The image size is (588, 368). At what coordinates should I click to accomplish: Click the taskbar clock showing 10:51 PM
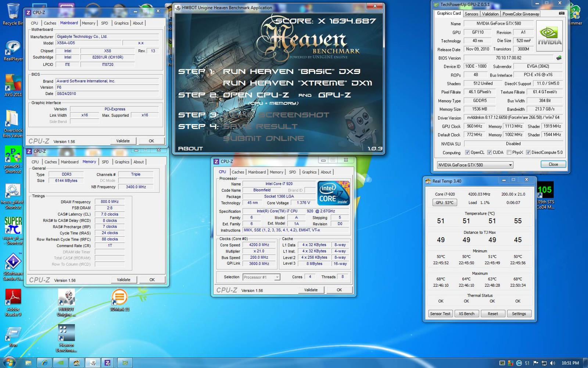[570, 363]
